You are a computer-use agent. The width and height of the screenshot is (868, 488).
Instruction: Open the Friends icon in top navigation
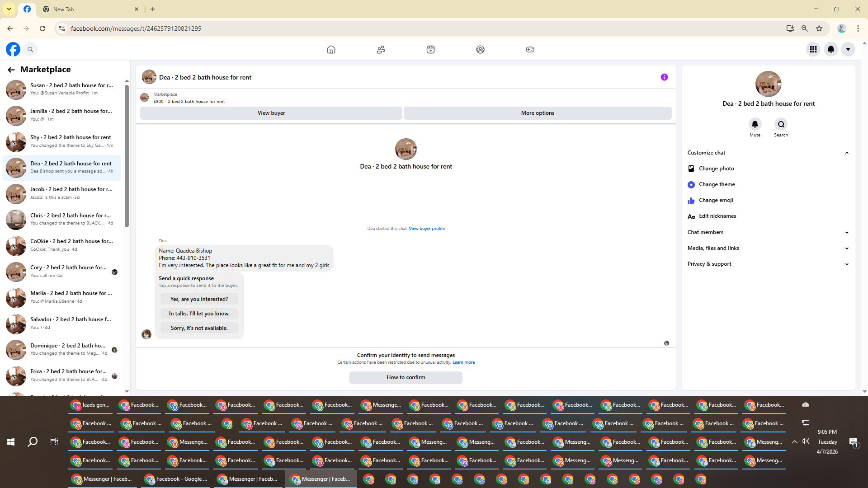pyautogui.click(x=381, y=50)
